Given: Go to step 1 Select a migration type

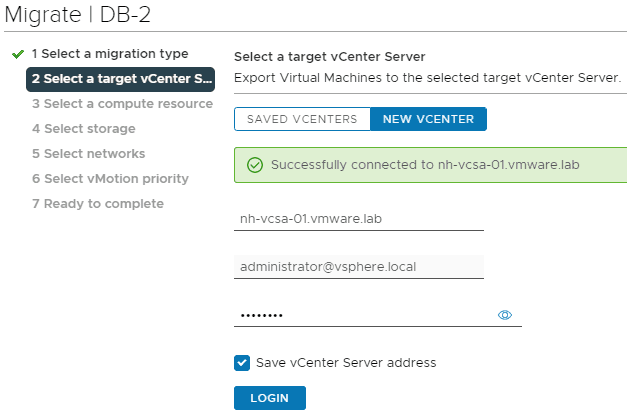Looking at the screenshot, I should click(x=109, y=54).
